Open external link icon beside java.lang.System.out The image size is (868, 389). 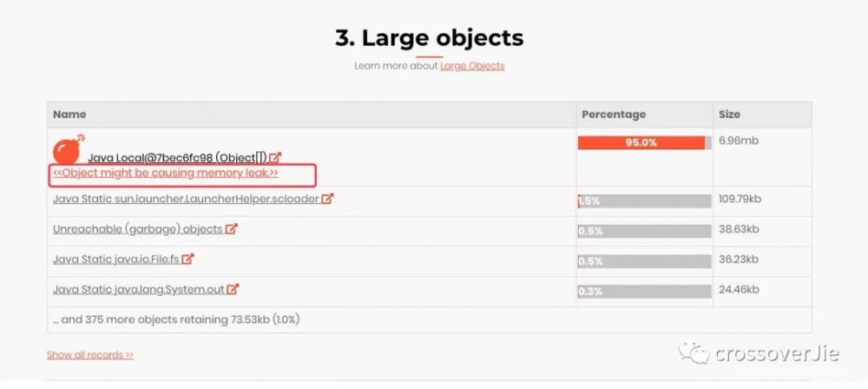[233, 289]
